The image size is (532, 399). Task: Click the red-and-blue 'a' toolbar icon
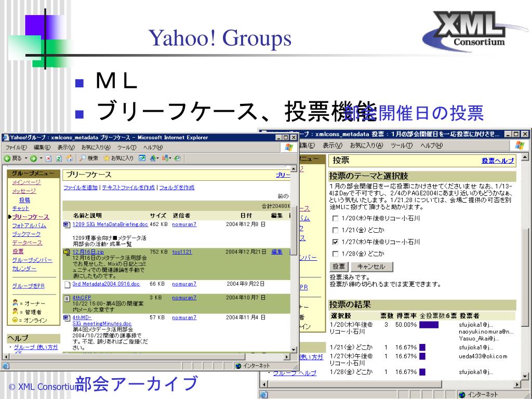coord(165,158)
